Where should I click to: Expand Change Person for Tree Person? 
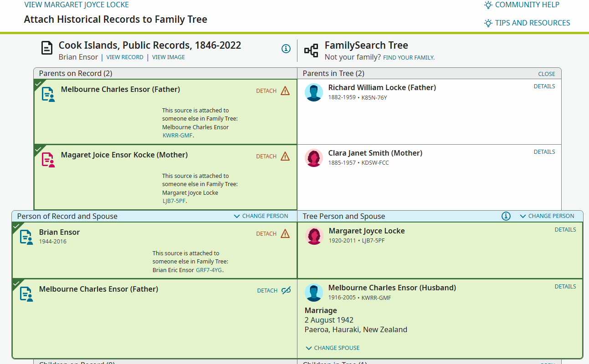pos(547,216)
